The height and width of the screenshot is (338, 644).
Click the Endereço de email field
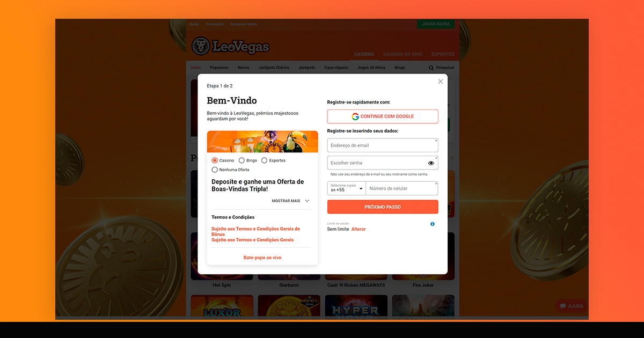[383, 145]
